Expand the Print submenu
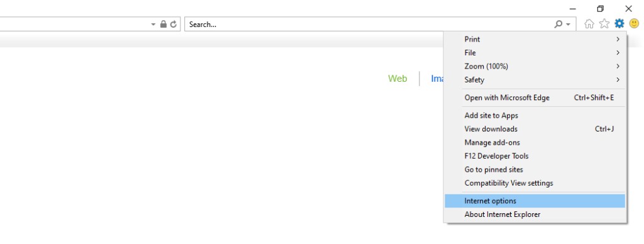 [535, 40]
